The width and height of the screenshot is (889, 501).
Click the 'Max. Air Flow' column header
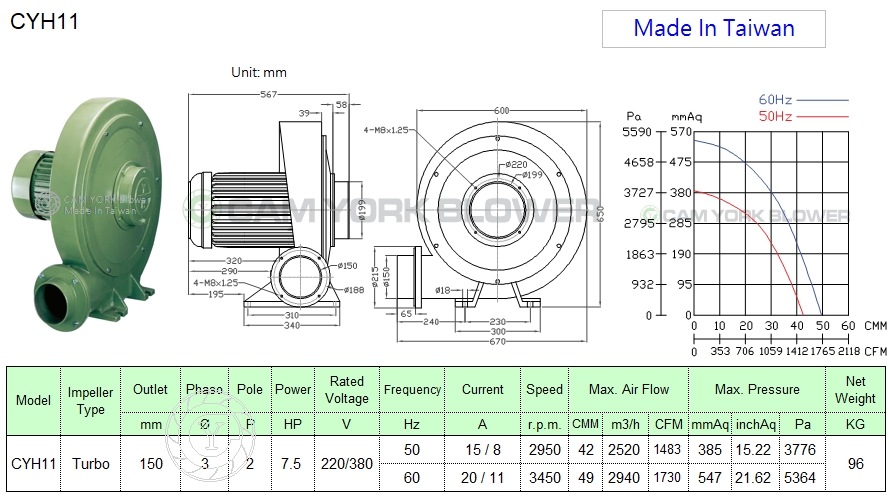pyautogui.click(x=629, y=390)
